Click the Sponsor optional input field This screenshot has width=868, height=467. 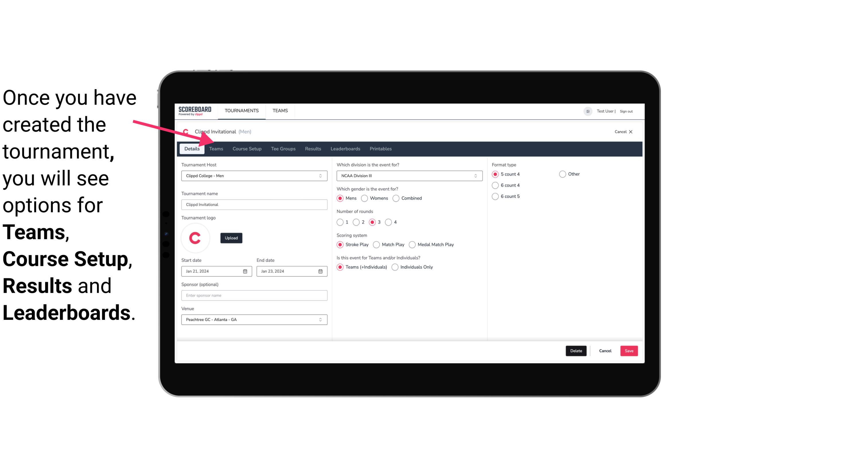pyautogui.click(x=254, y=295)
